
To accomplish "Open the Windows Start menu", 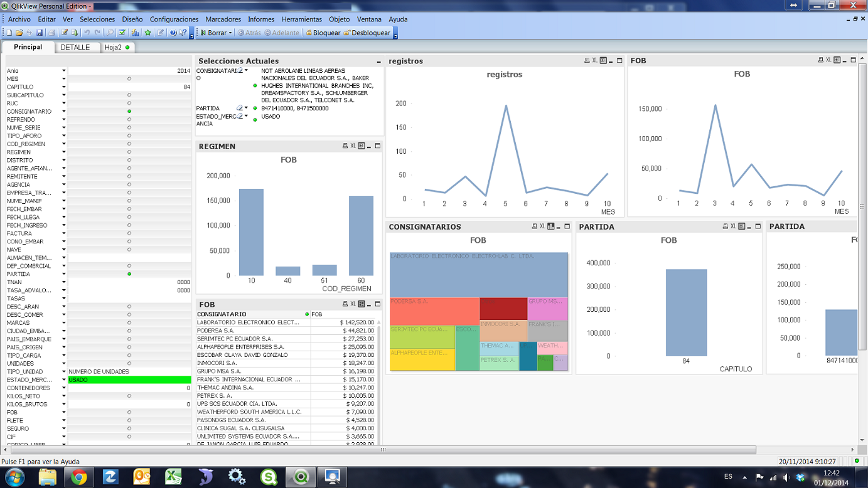I will (x=14, y=477).
